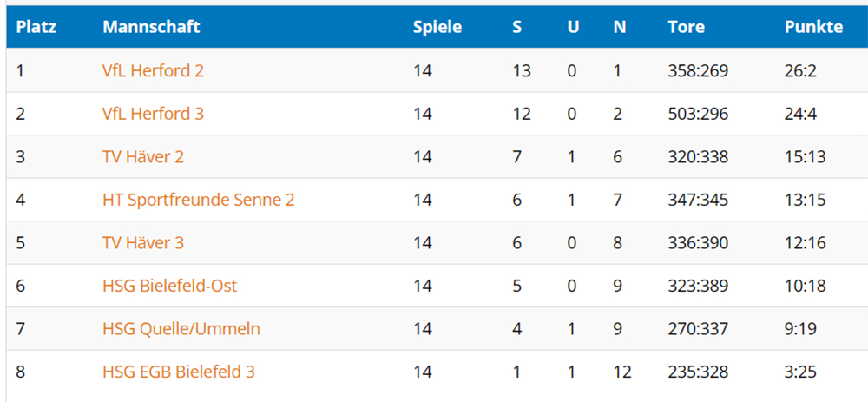
Task: Click the N losses column header
Action: (x=620, y=27)
